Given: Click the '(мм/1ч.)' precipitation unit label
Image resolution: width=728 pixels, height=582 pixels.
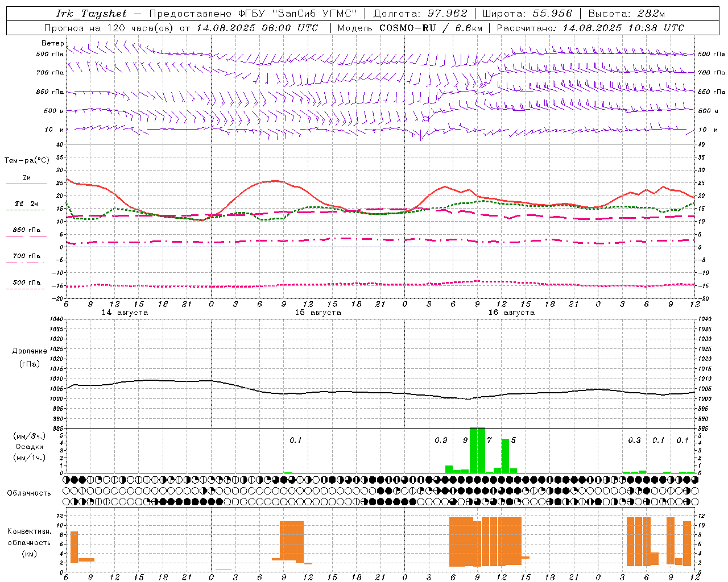Looking at the screenshot, I should point(30,457).
